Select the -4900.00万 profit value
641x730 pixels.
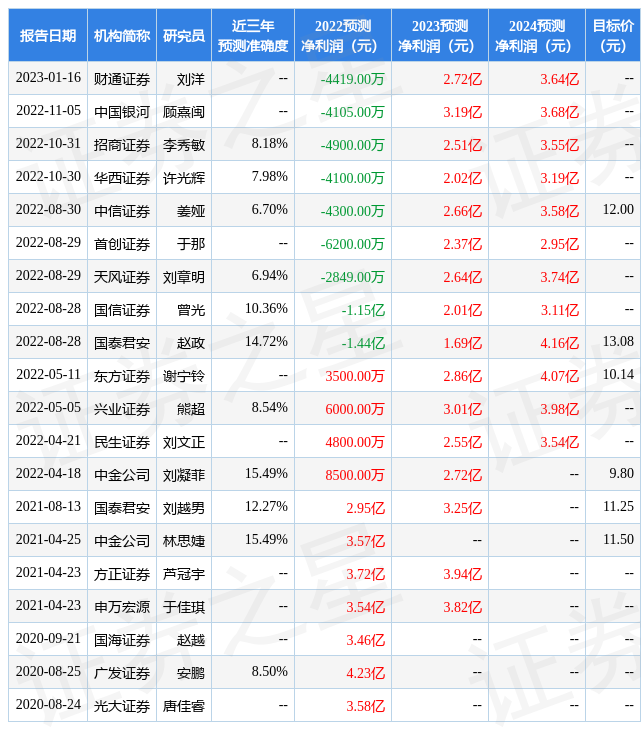click(x=352, y=145)
